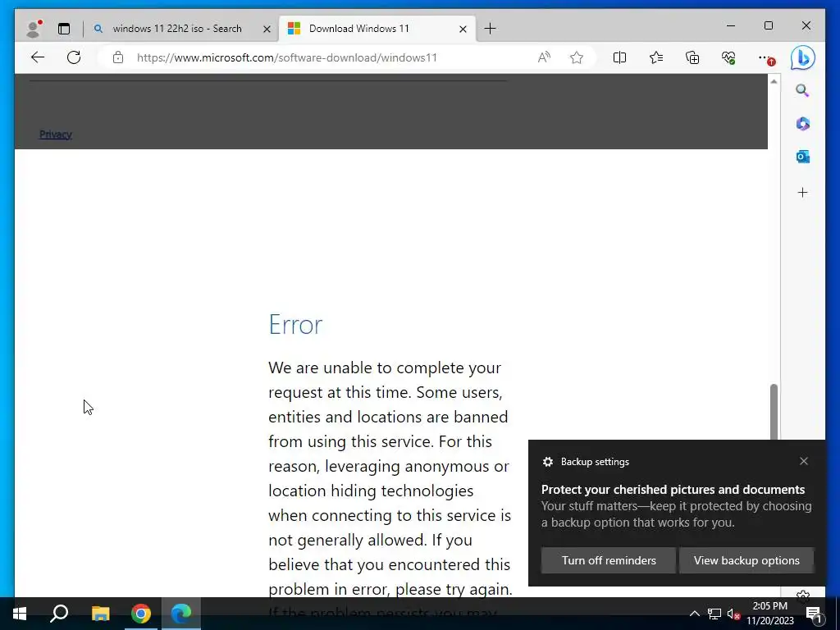Open the Edge profile icon
The height and width of the screenshot is (630, 840).
[x=34, y=29]
